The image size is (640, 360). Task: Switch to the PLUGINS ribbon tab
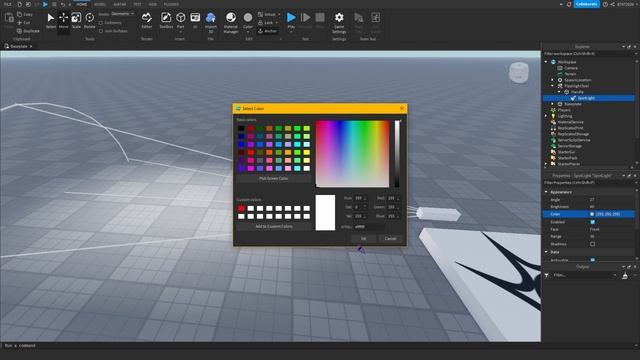click(x=171, y=4)
